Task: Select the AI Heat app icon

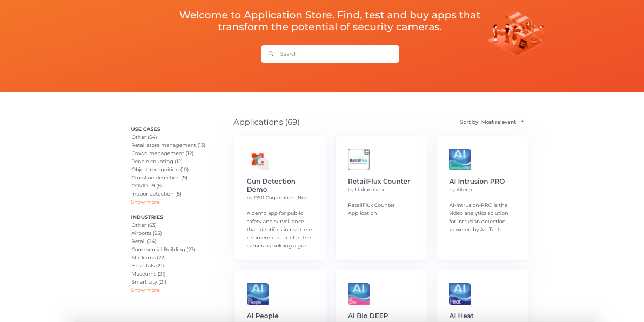Action: (x=460, y=293)
